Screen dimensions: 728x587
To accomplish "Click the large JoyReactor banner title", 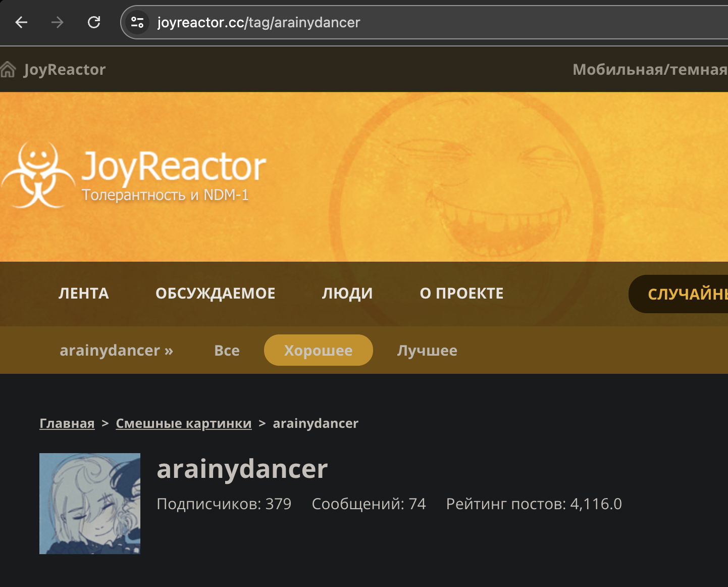I will 174,167.
